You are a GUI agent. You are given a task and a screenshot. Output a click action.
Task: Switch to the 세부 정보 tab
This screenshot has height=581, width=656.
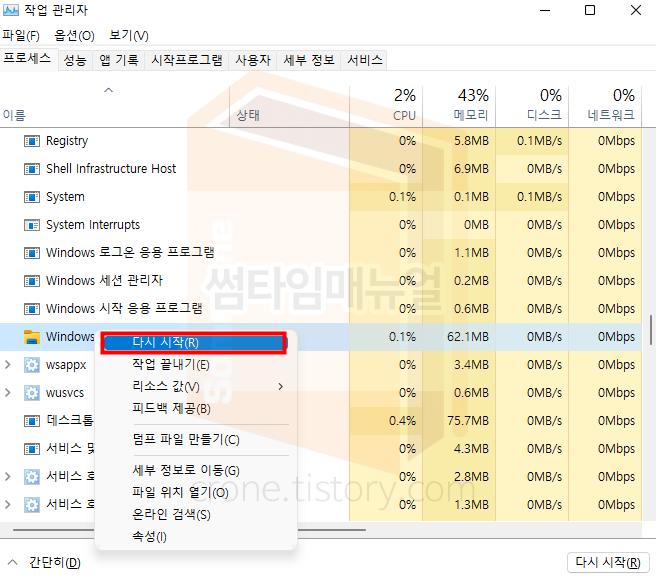coord(309,60)
